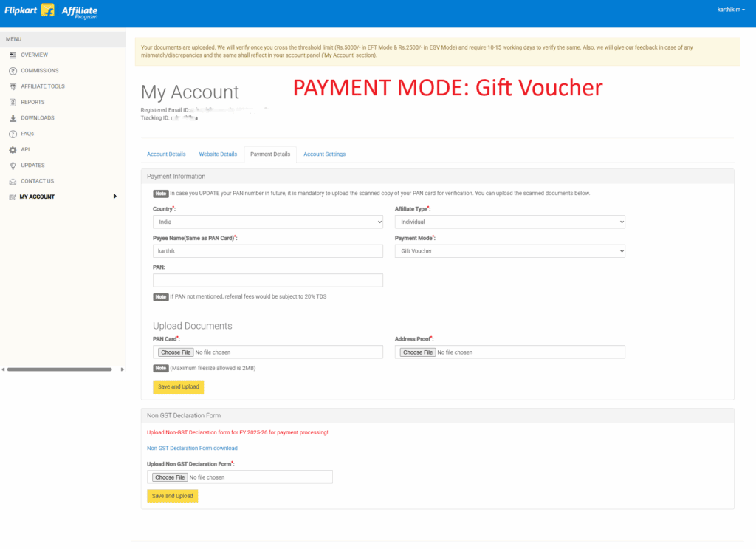Click the My Account edit icon
Screen dimensions: 756x549
coord(13,197)
